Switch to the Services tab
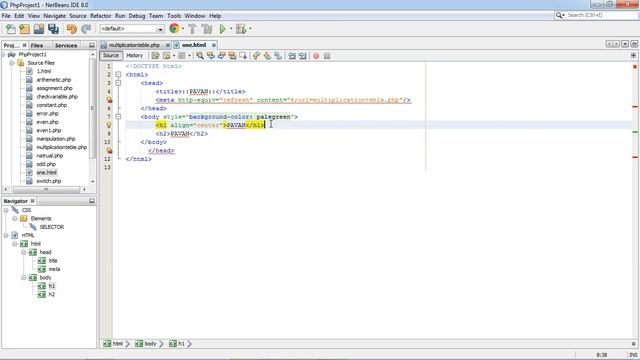 (x=66, y=45)
